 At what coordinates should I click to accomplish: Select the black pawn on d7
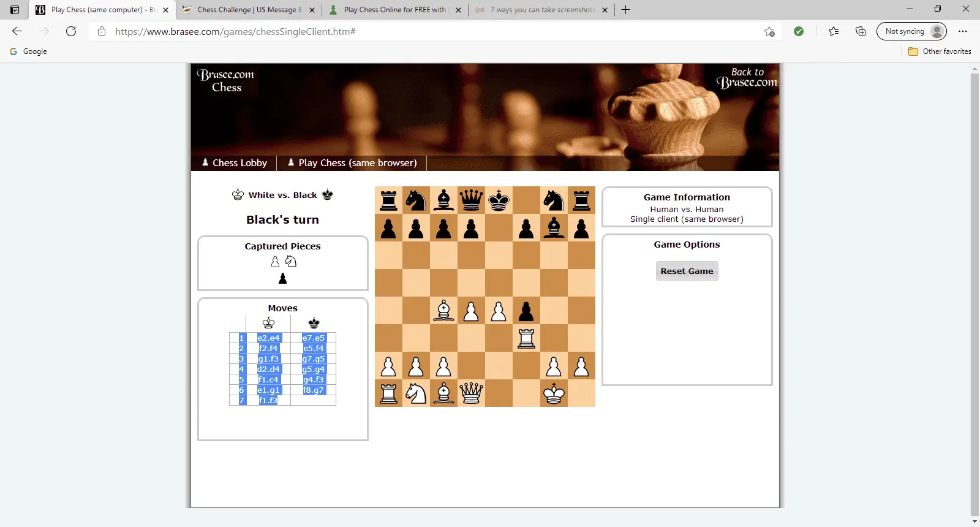471,228
